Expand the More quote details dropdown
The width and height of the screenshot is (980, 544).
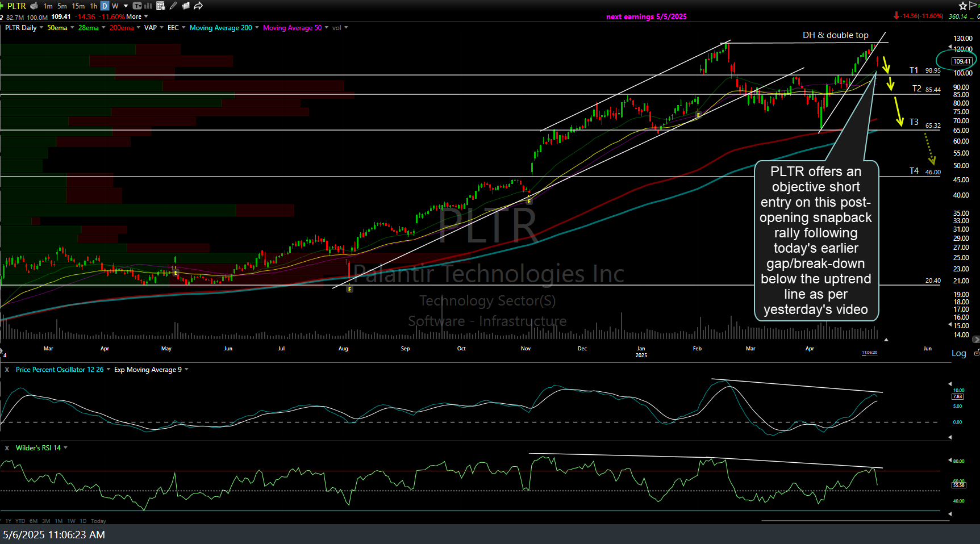[x=137, y=16]
